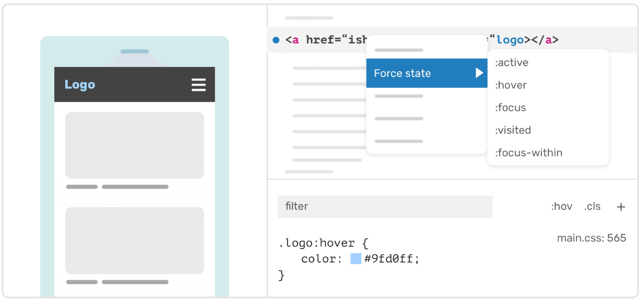Click the second gray placeholder card
The height and width of the screenshot is (304, 644).
click(x=134, y=240)
